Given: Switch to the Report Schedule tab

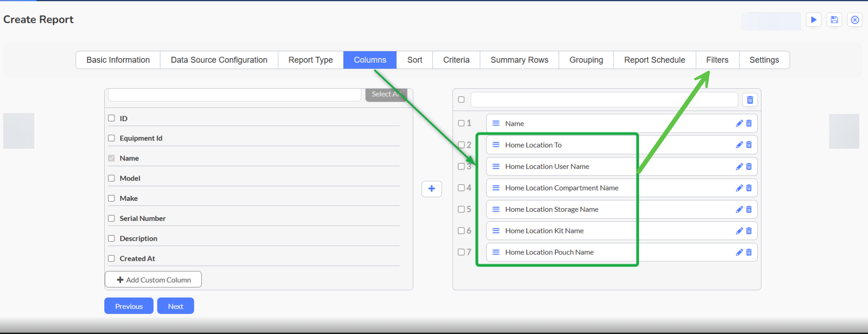Looking at the screenshot, I should [x=654, y=60].
